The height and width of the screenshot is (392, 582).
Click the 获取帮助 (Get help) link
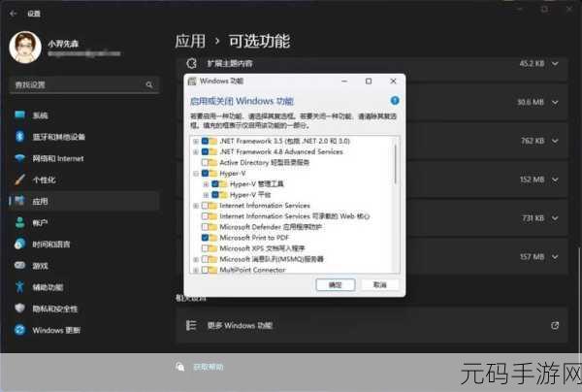[x=209, y=367]
